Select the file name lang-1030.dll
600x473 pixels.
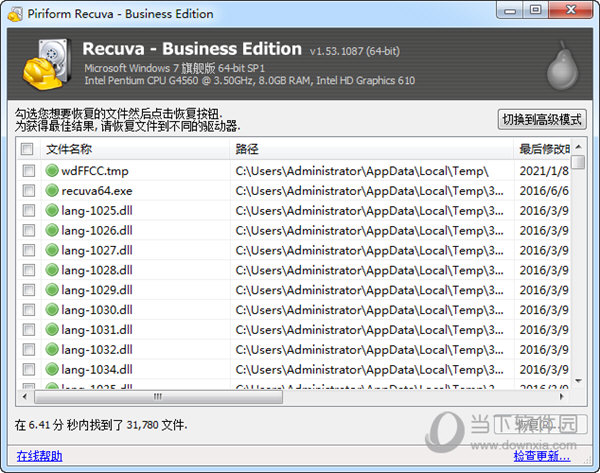pos(97,310)
